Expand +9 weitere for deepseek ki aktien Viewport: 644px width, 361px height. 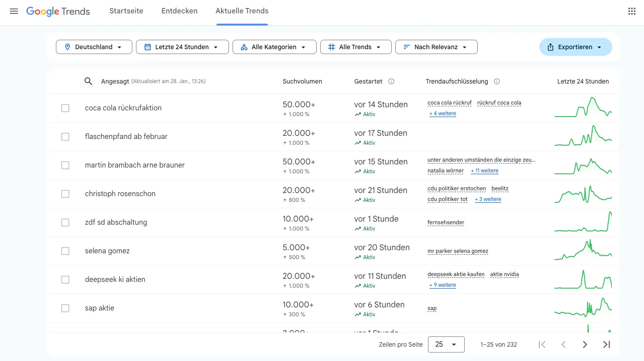click(443, 285)
